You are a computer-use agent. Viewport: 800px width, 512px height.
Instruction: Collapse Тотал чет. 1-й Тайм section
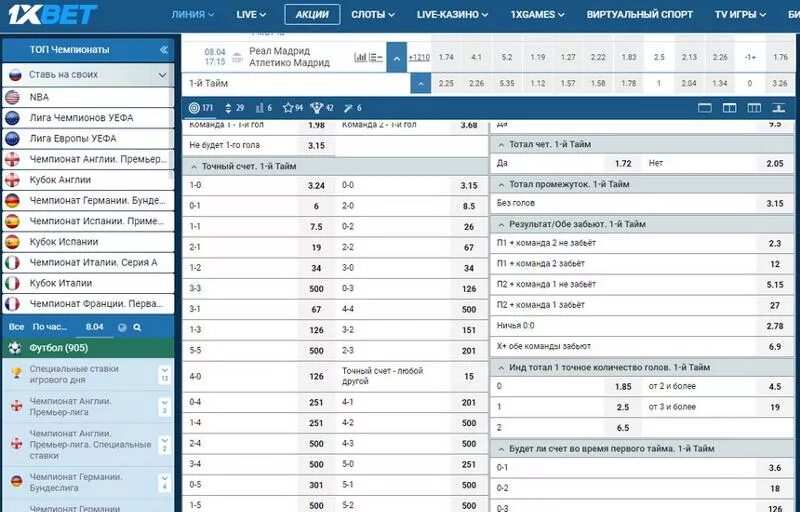click(x=642, y=144)
